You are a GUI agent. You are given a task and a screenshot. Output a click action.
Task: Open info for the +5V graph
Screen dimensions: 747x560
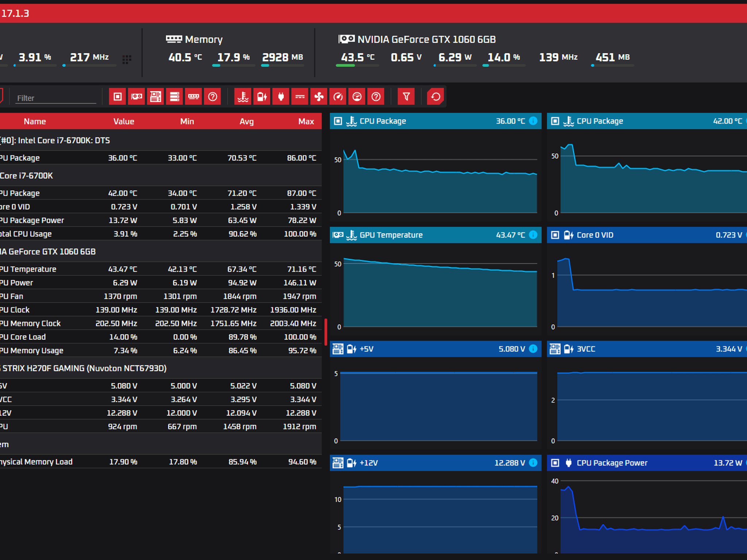point(533,349)
